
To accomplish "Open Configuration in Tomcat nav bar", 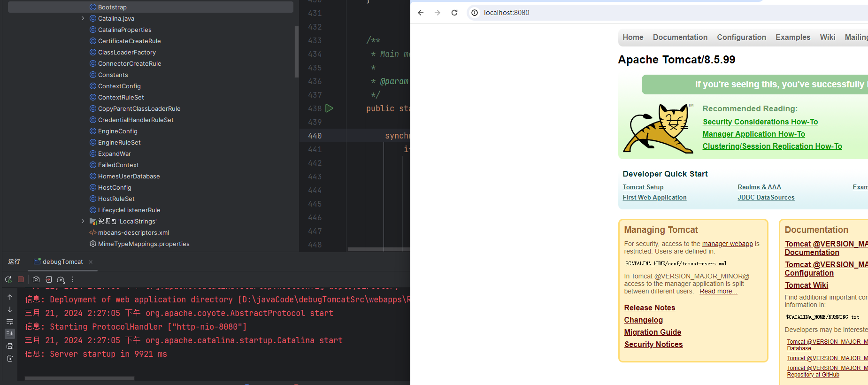I will [x=741, y=37].
